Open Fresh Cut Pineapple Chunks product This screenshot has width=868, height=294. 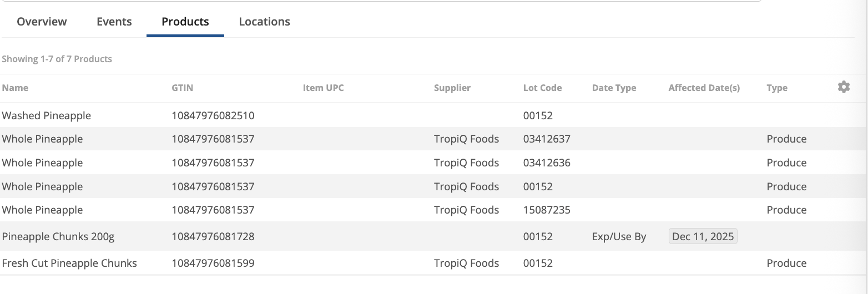pyautogui.click(x=69, y=263)
